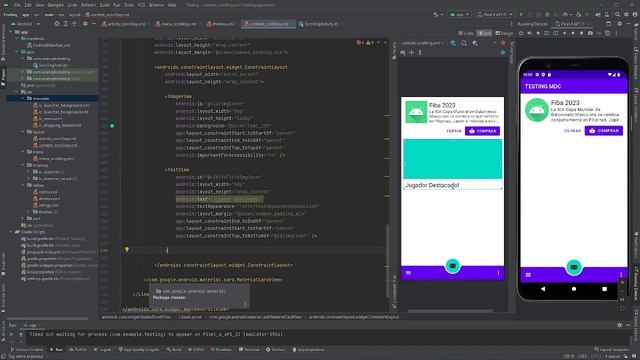Open Terminal tool window button

(x=249, y=350)
